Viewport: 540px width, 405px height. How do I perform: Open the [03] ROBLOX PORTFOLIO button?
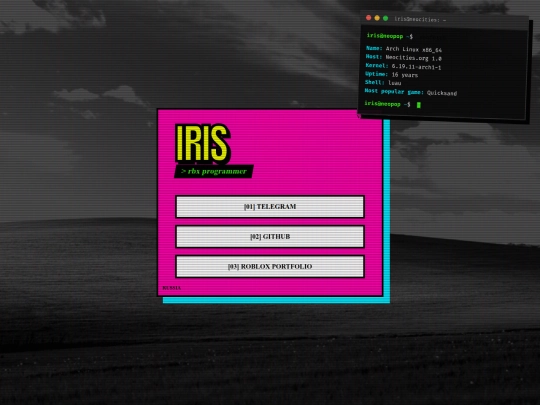pos(270,266)
